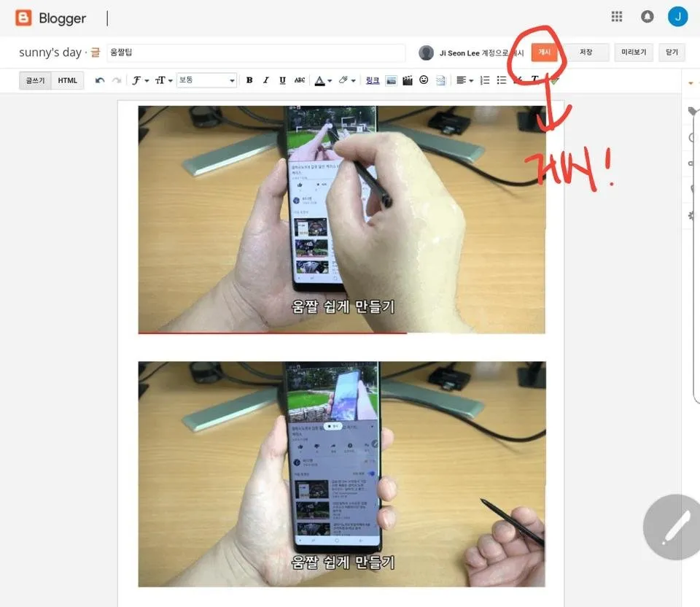Open the font size dropdown
Image resolution: width=700 pixels, height=607 pixels.
(x=163, y=80)
